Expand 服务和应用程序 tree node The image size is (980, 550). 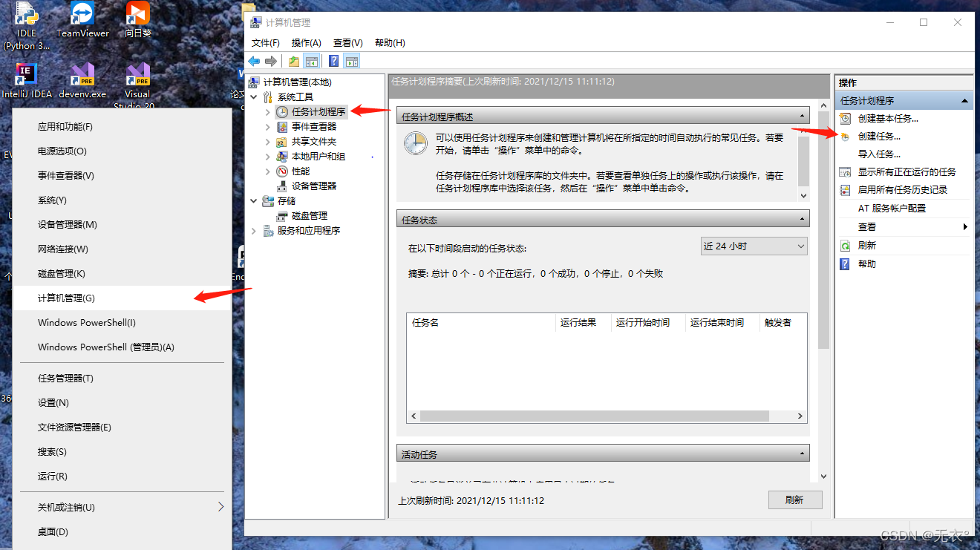(254, 231)
